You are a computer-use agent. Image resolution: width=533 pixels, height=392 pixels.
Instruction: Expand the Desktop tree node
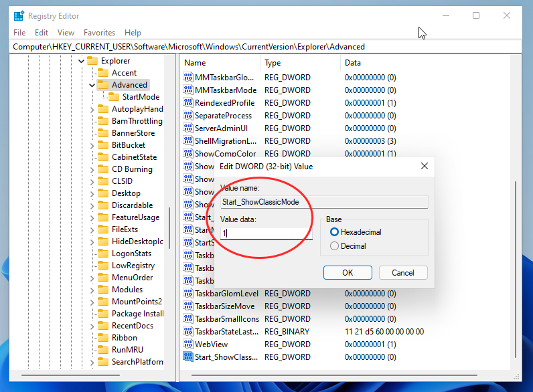92,194
